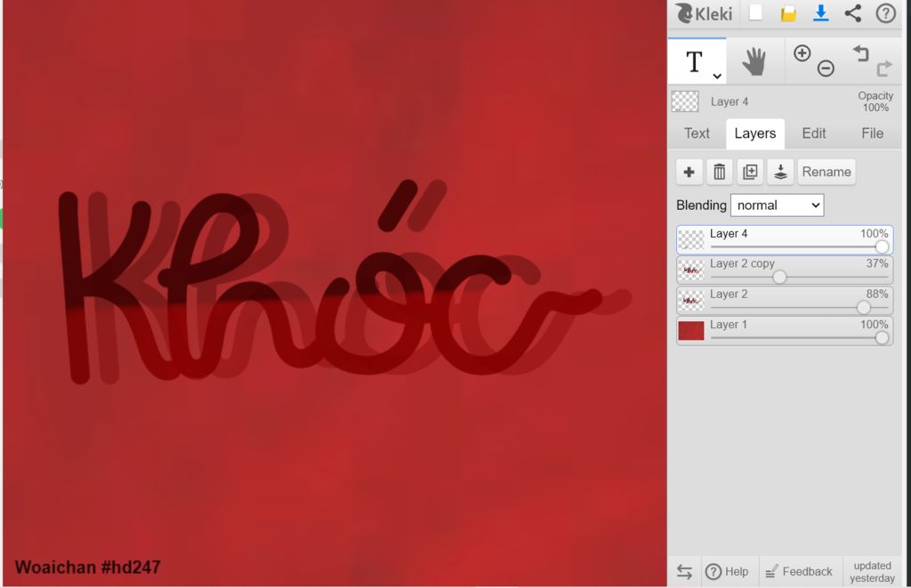Screen dimensions: 911x588
Task: Create a new blank image
Action: point(755,12)
